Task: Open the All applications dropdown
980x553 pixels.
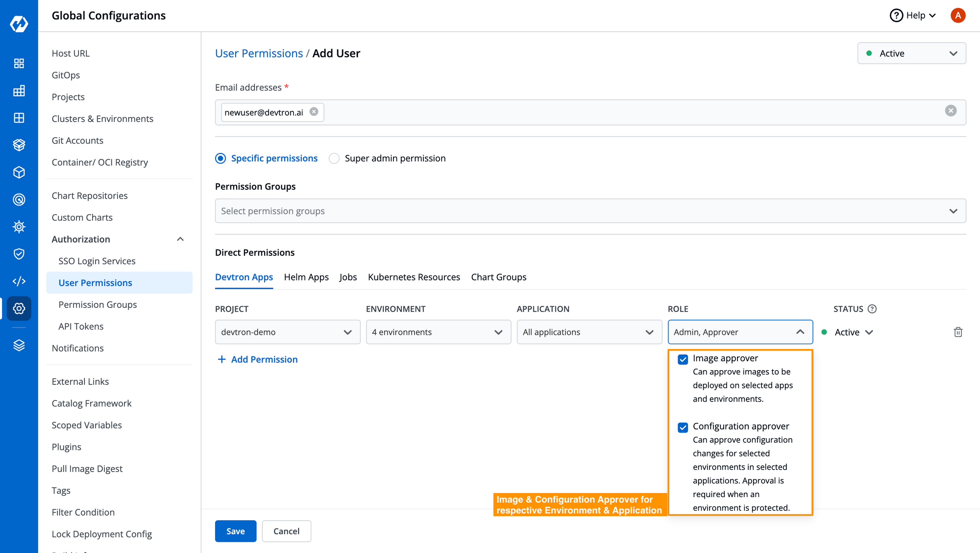Action: tap(589, 332)
